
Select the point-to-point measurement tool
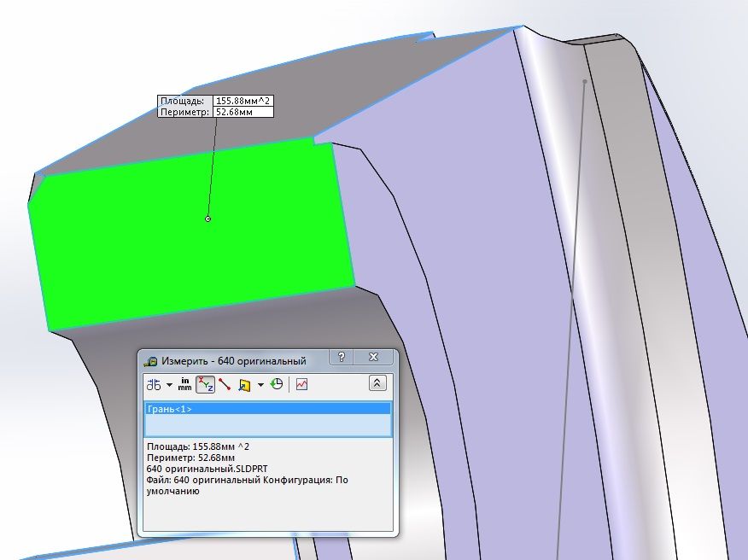(225, 384)
